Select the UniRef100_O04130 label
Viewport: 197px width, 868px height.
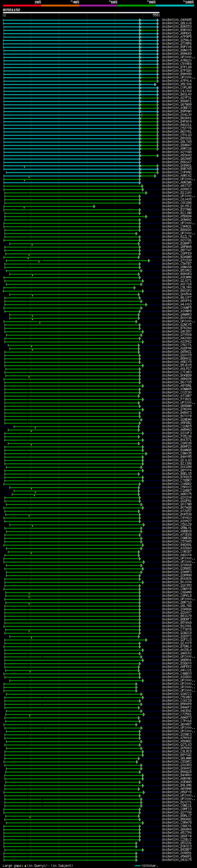(x=177, y=115)
